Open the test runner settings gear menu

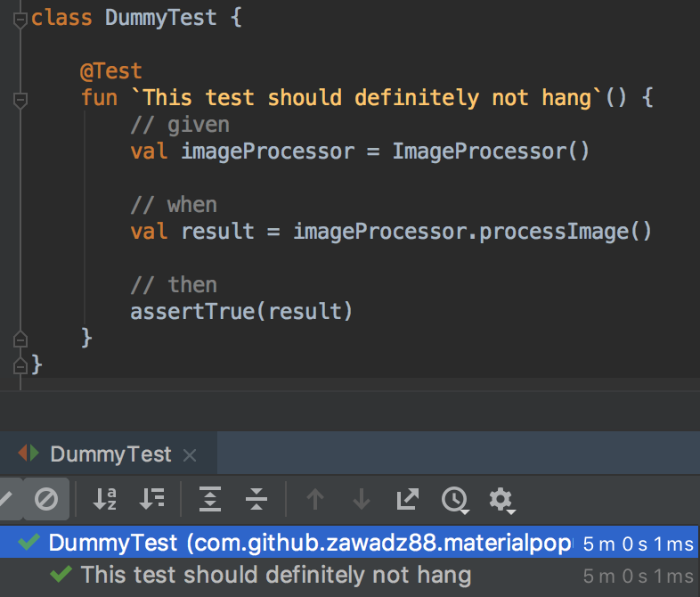point(501,500)
